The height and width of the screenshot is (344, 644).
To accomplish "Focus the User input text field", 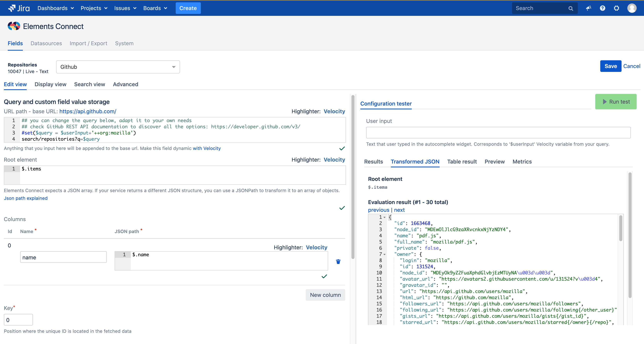I will [x=498, y=132].
